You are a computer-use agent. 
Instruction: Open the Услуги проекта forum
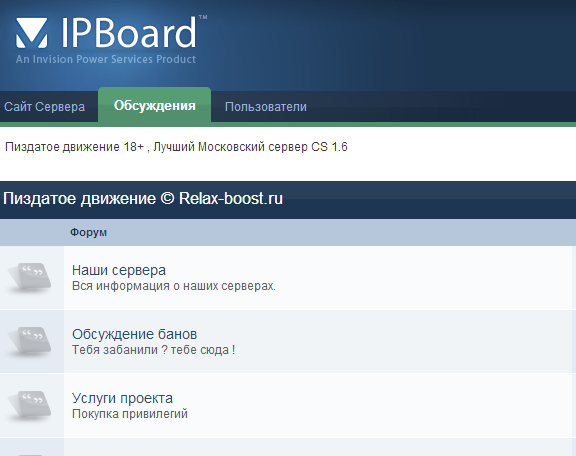(122, 398)
